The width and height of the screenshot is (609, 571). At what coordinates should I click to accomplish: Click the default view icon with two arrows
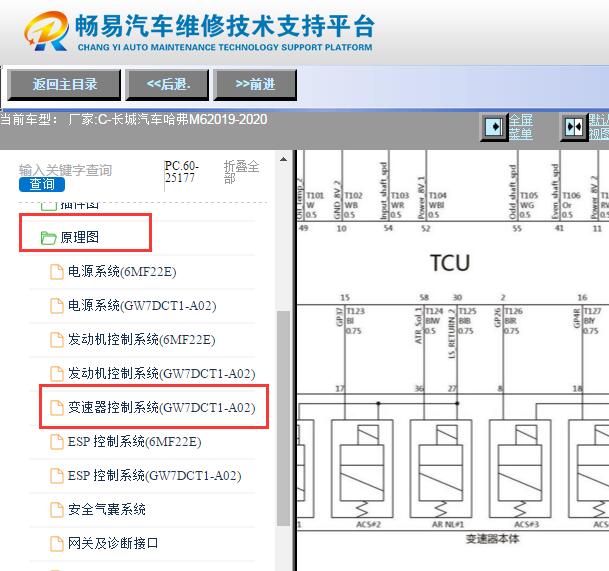coord(574,127)
